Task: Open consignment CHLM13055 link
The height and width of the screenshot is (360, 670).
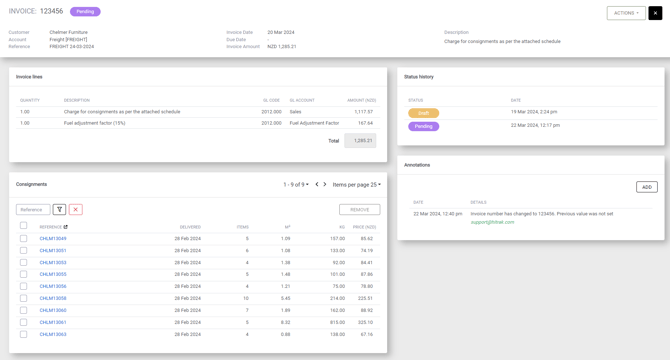Action: 53,274
